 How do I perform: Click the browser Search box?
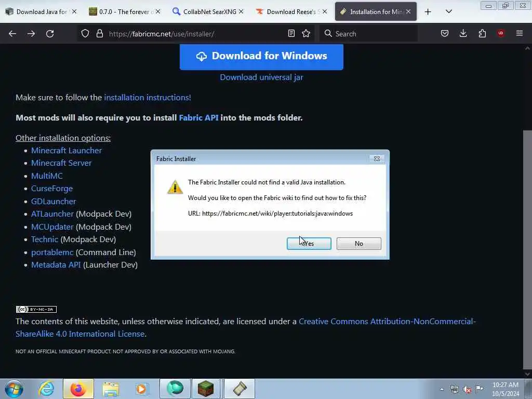coord(368,34)
